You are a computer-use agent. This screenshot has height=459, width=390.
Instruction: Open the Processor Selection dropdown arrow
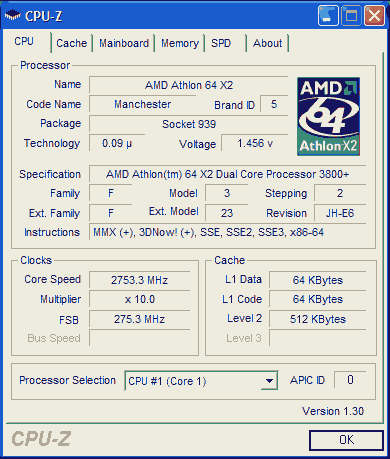tap(269, 381)
